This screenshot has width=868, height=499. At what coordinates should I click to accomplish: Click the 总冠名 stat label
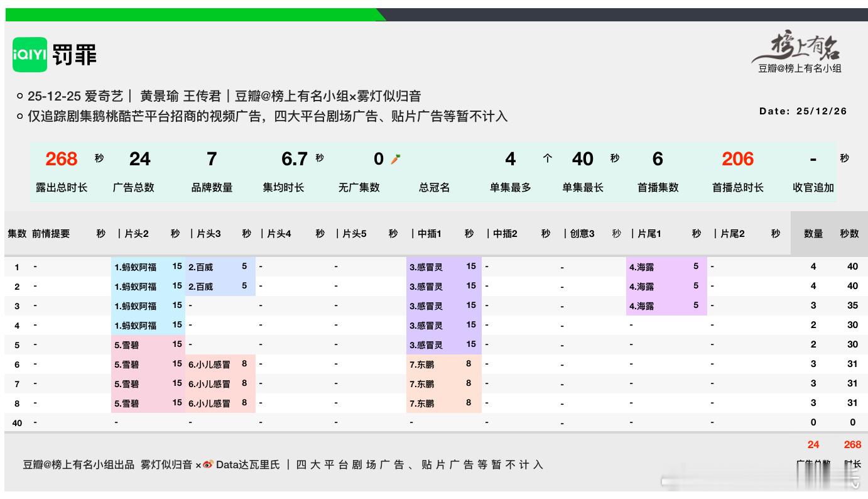tap(435, 187)
